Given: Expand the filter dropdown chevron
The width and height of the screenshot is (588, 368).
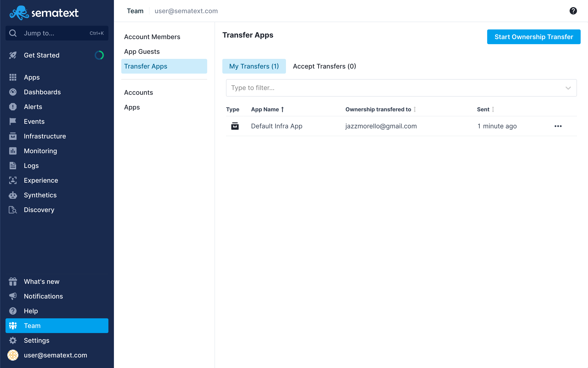Looking at the screenshot, I should [x=568, y=88].
